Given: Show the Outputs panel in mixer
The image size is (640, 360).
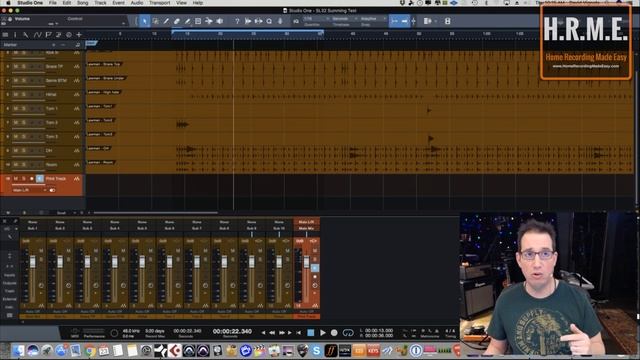Looking at the screenshot, I should click(9, 283).
